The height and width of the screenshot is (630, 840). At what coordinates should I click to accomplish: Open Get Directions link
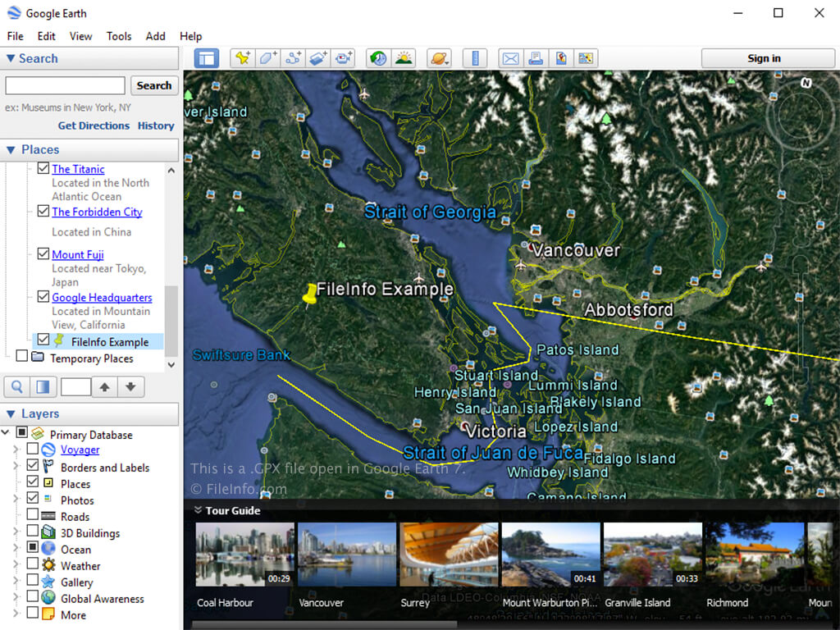(94, 126)
